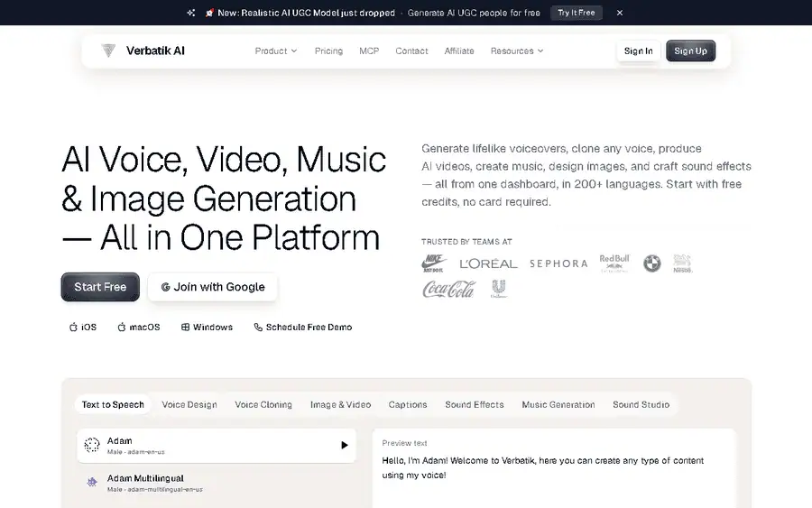812x508 pixels.
Task: Click the sparkle icon in the announcement banner
Action: 191,13
